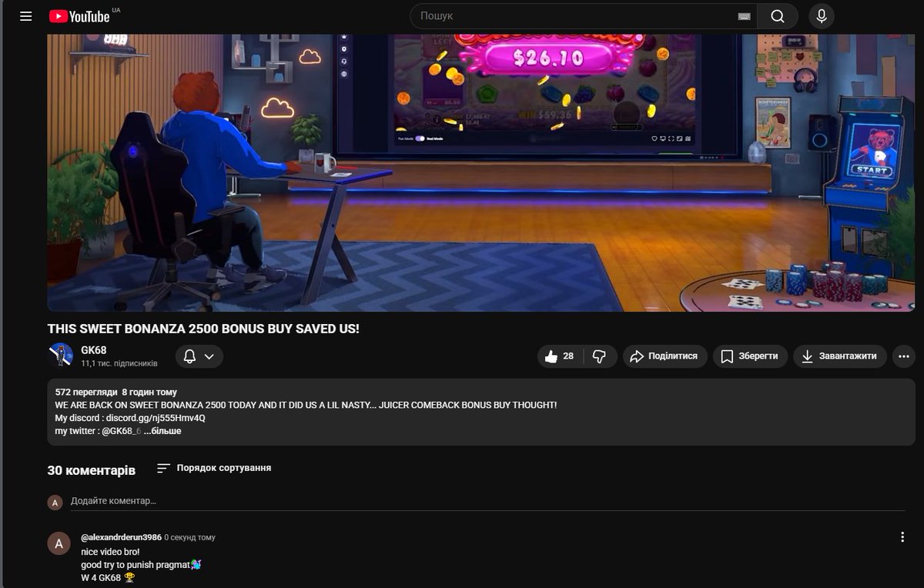This screenshot has width=924, height=588.
Task: Go to YouTube home via logo
Action: [x=80, y=16]
